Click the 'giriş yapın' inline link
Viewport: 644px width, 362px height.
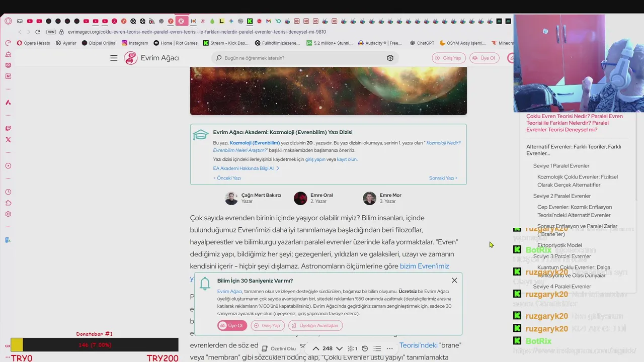tap(315, 159)
